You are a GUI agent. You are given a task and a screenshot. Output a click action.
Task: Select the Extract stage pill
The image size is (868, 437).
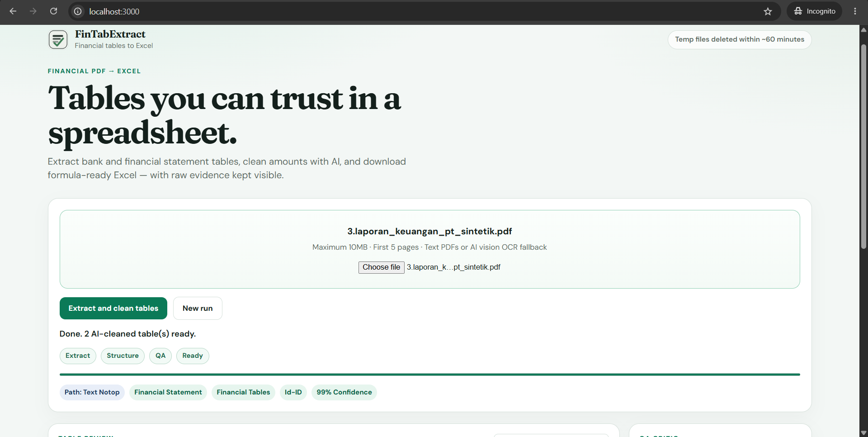(x=78, y=356)
